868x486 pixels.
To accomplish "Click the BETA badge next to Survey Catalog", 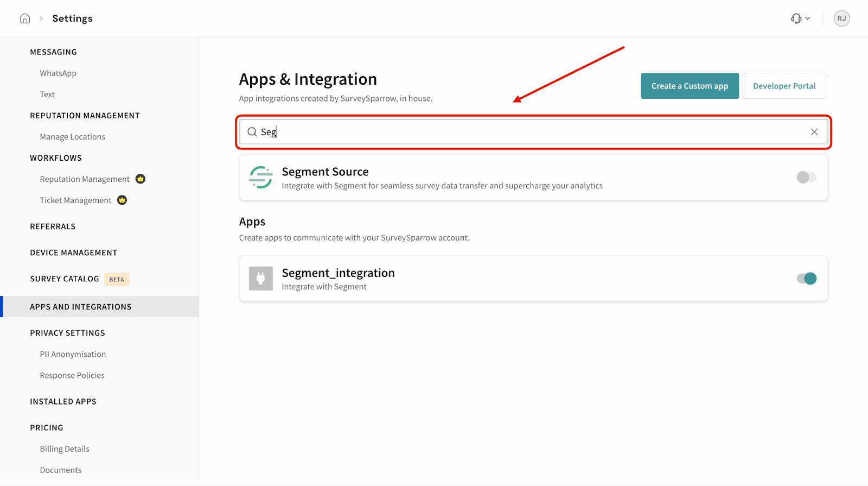I will point(117,280).
